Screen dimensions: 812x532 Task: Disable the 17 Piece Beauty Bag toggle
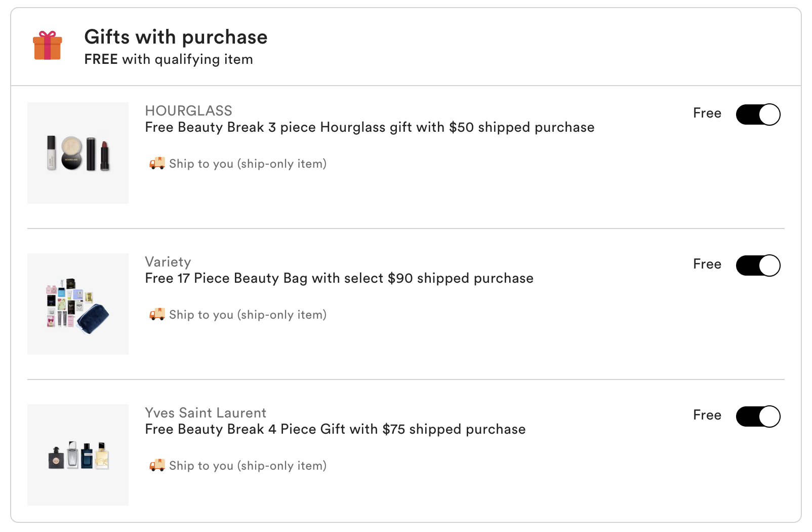(x=758, y=265)
